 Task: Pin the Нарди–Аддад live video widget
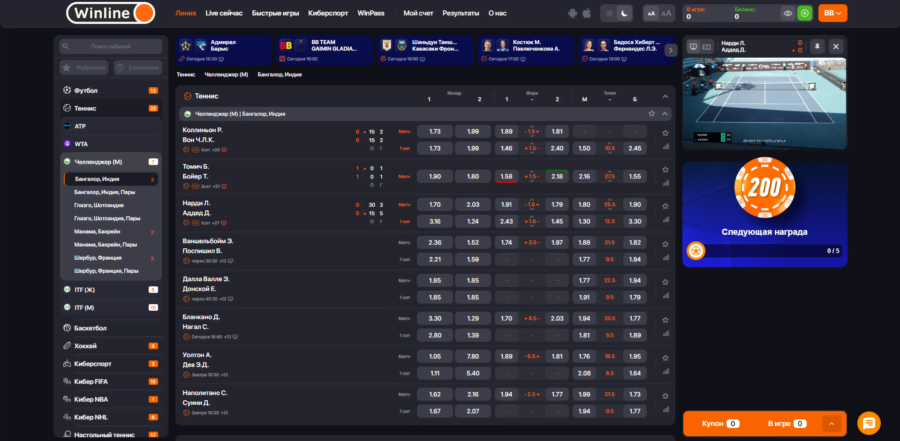pyautogui.click(x=818, y=47)
